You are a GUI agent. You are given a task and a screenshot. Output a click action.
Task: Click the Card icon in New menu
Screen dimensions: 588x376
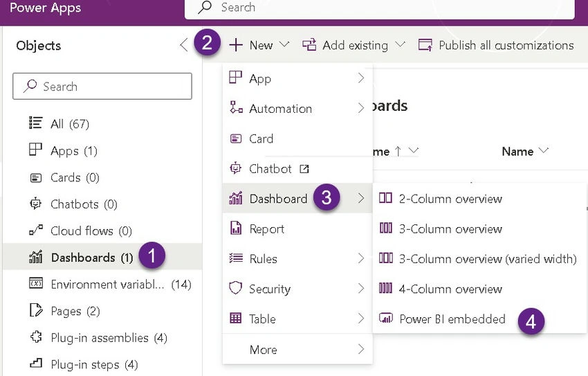coord(235,139)
